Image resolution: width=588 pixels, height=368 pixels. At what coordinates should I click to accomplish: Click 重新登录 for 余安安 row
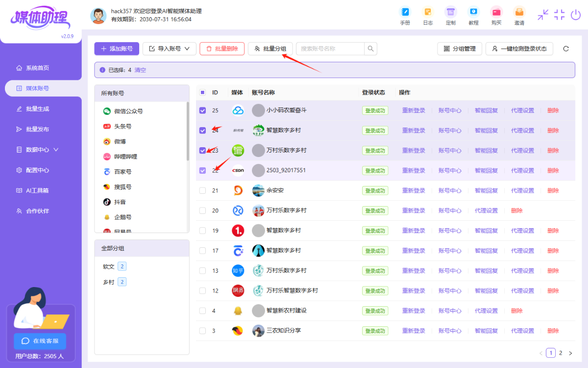(414, 190)
